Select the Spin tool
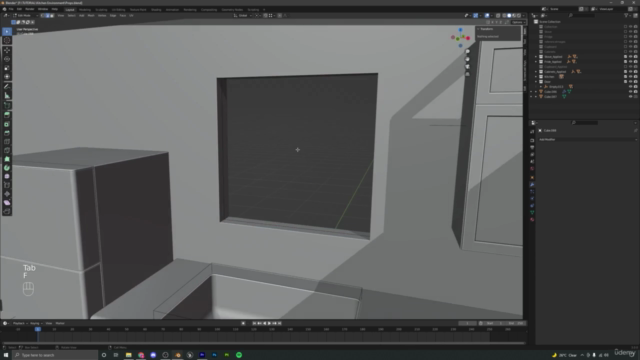 point(7,168)
